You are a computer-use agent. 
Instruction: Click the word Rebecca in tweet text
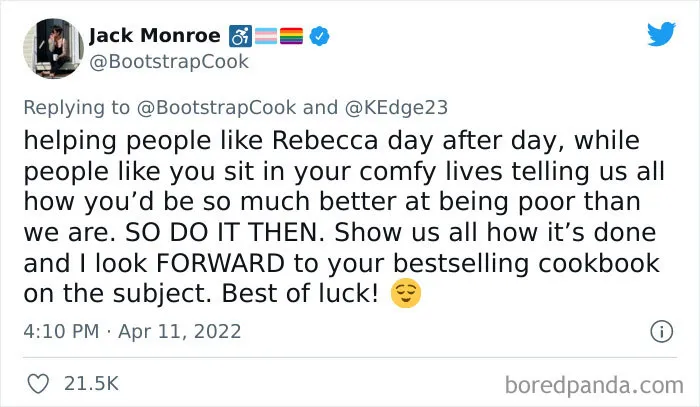[325, 141]
